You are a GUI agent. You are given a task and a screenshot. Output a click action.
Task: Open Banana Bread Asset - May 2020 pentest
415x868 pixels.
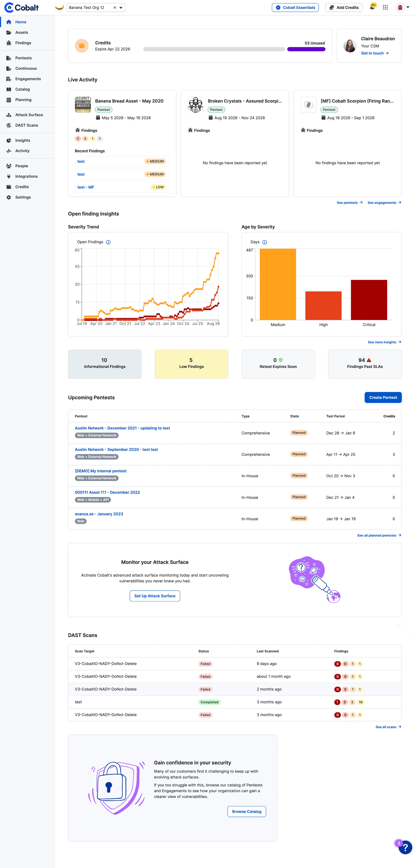coord(129,101)
